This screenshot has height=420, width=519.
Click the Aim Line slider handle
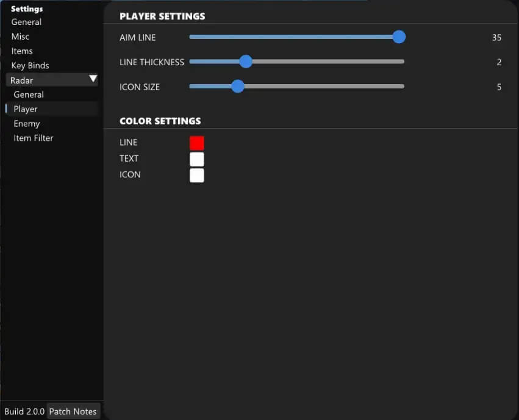[x=399, y=37]
